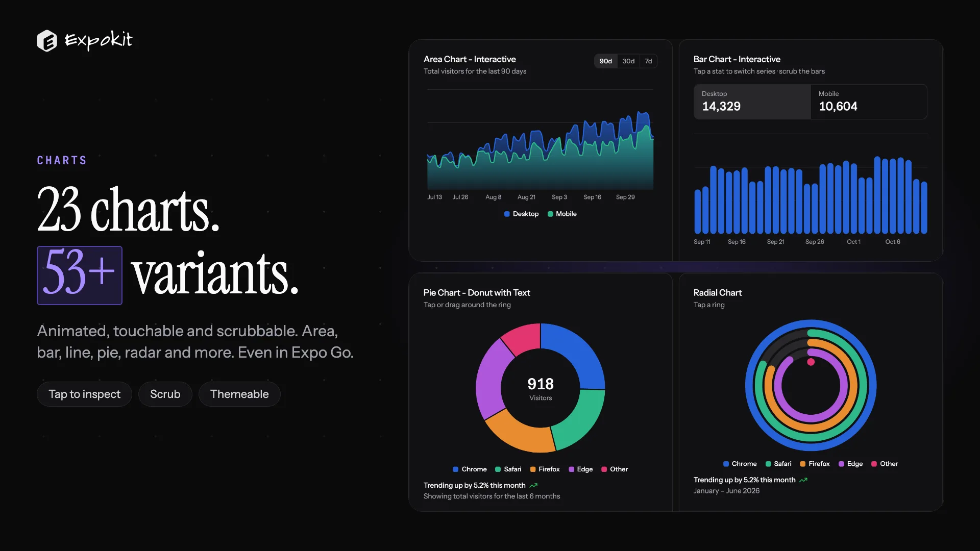This screenshot has width=980, height=551.
Task: Click the green Mobile legend dot in the Area Chart
Action: (x=550, y=214)
